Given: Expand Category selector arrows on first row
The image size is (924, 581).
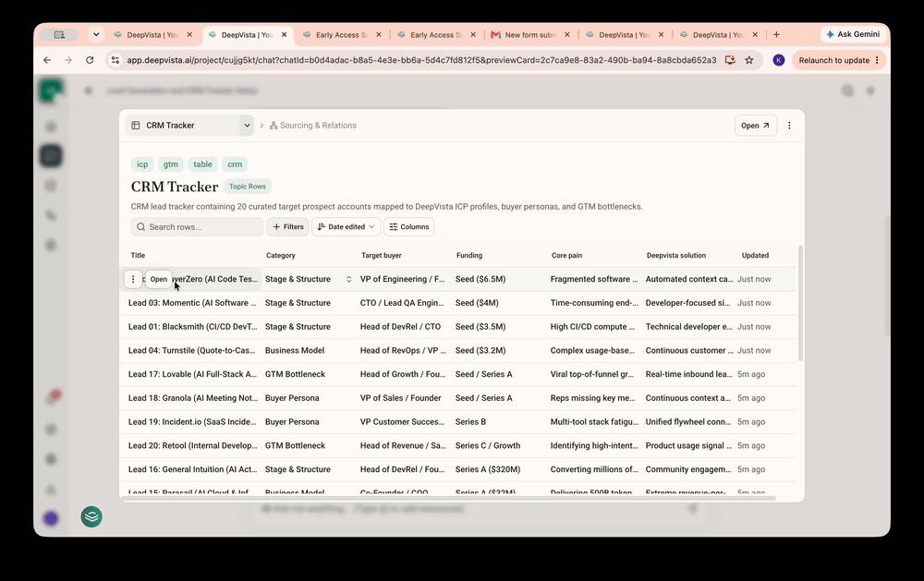Looking at the screenshot, I should [x=349, y=279].
